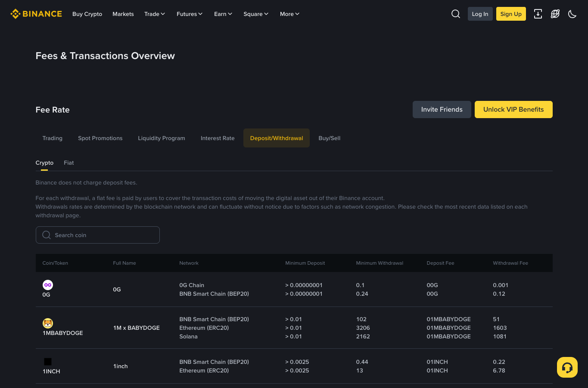
Task: Go to the Markets page
Action: point(123,14)
